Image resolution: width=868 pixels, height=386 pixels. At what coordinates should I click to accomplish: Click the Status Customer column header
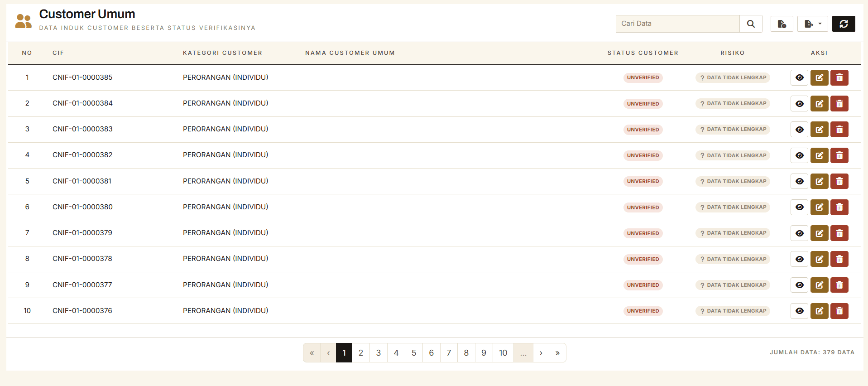pyautogui.click(x=643, y=53)
